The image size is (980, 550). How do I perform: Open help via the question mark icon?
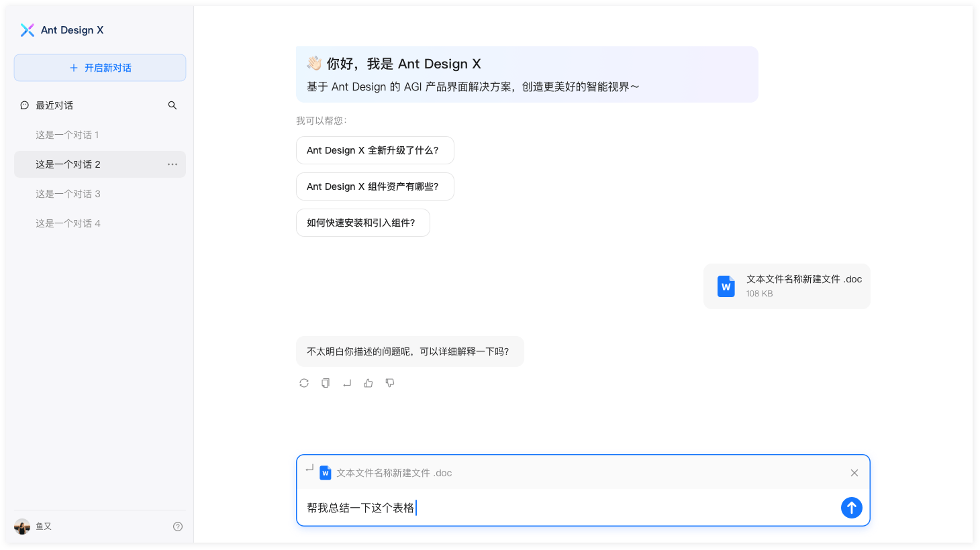tap(178, 527)
